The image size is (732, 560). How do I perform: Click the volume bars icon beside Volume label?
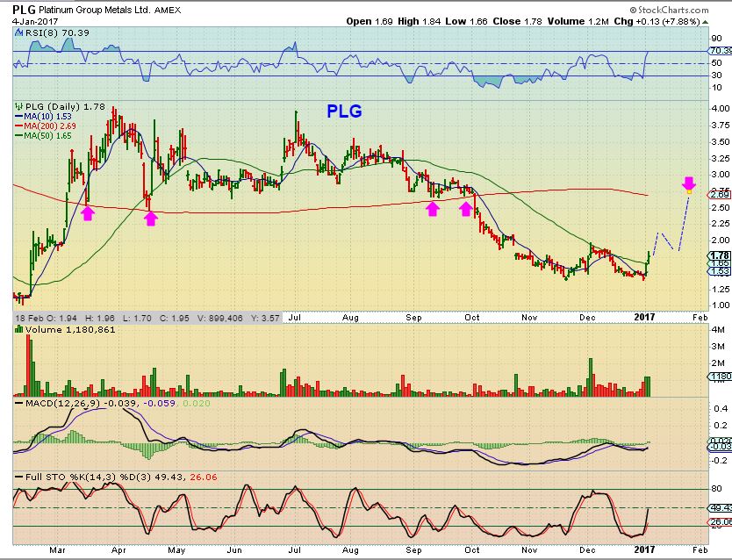pos(19,329)
